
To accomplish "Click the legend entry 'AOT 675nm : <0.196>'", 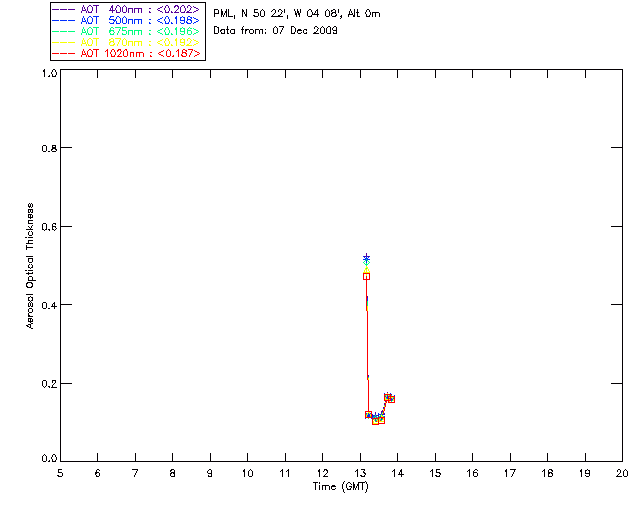I will (x=126, y=31).
